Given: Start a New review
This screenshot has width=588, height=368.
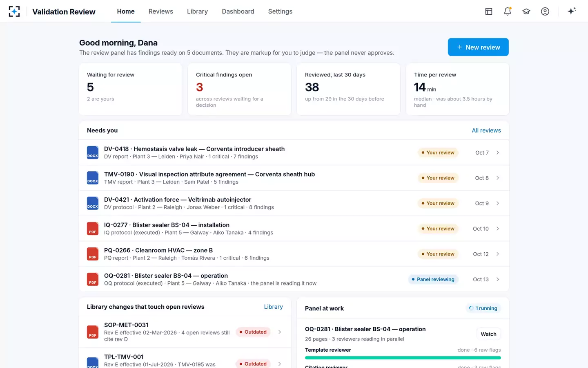Looking at the screenshot, I should 478,47.
